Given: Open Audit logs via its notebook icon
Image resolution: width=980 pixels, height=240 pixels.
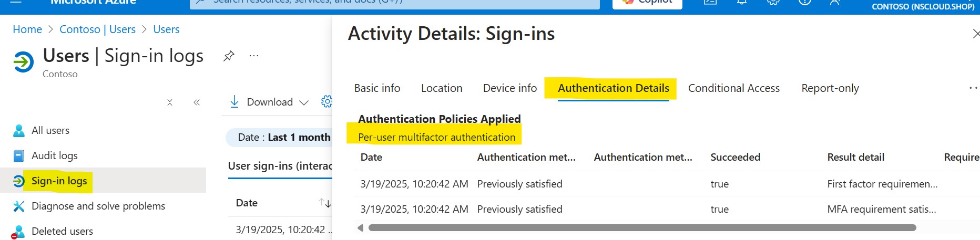Looking at the screenshot, I should (x=19, y=156).
